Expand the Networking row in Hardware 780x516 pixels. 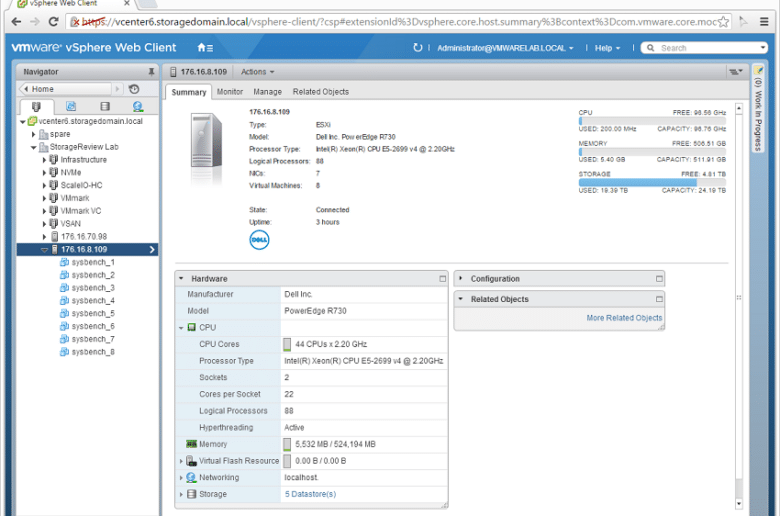tap(181, 478)
